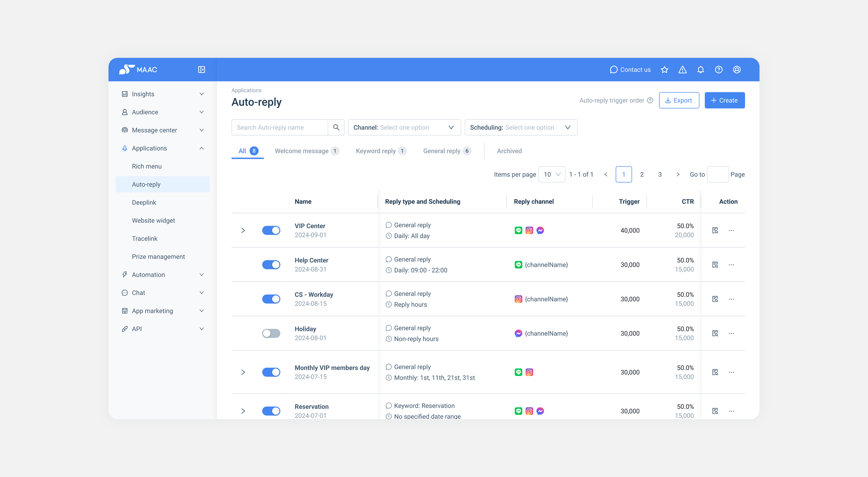Collapse the sidebar using the panel icon
Image resolution: width=868 pixels, height=477 pixels.
coord(201,70)
